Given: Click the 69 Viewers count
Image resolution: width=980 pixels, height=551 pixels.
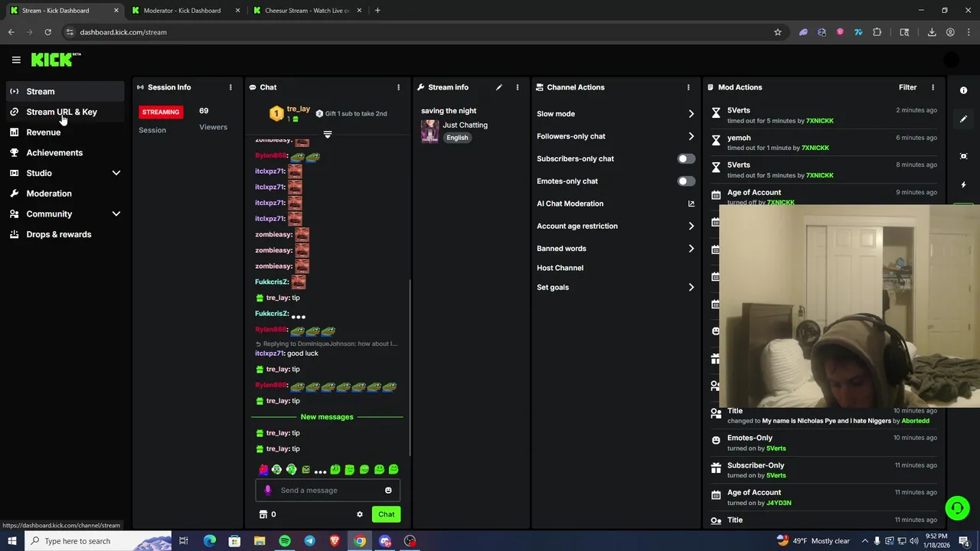Looking at the screenshot, I should [212, 119].
